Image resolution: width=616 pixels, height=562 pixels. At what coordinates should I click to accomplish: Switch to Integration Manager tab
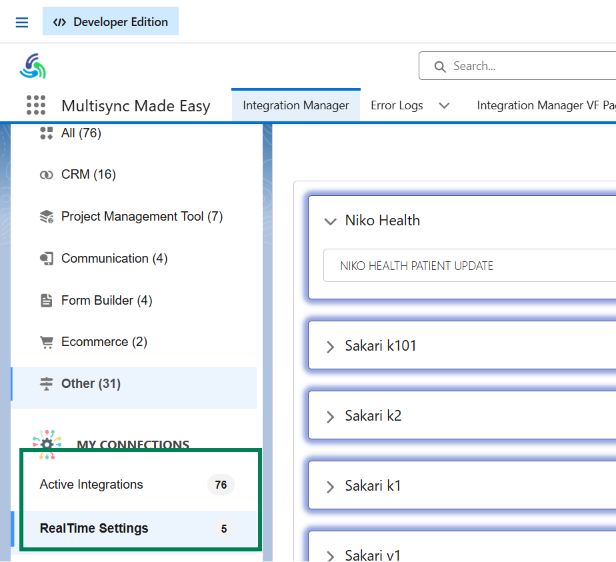tap(296, 105)
